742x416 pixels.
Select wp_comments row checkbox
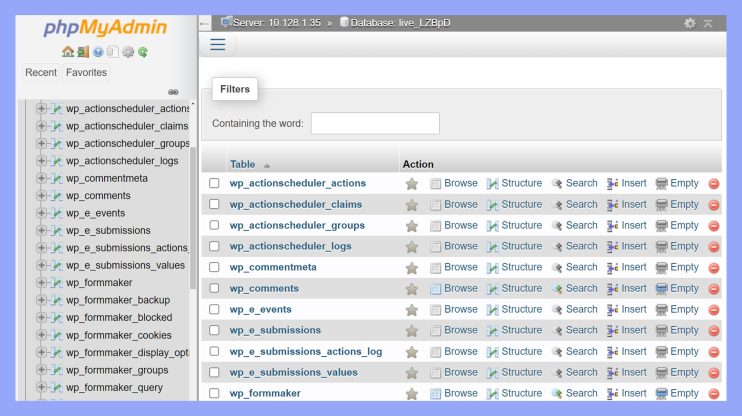pos(214,288)
